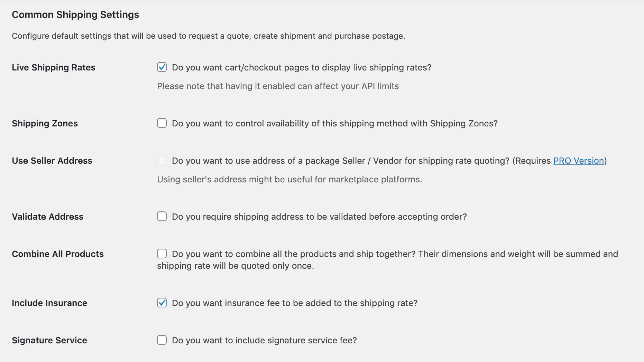Click the marketplace platforms hint text
This screenshot has height=362, width=644.
pyautogui.click(x=289, y=179)
